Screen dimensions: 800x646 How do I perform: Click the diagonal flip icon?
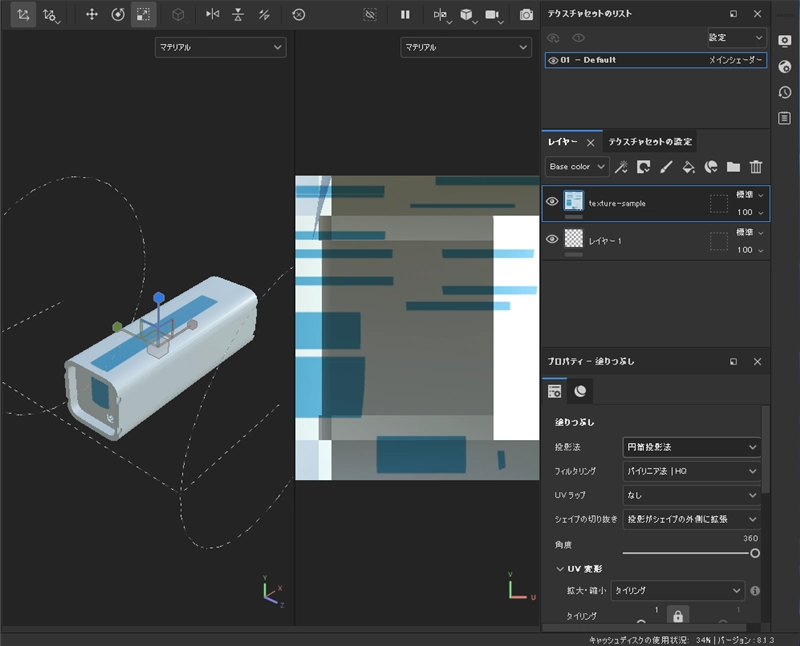click(x=264, y=15)
